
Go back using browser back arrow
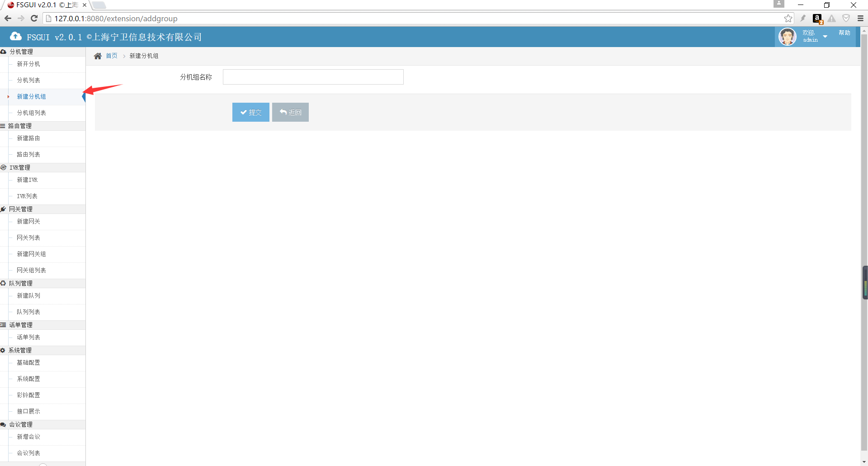(x=8, y=19)
